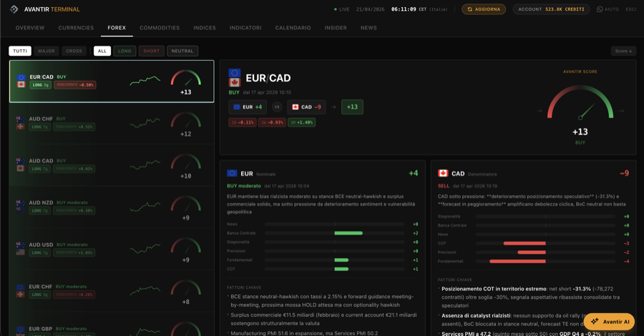The height and width of the screenshot is (336, 644).
Task: Open the INDICATORI tab
Action: (x=245, y=28)
